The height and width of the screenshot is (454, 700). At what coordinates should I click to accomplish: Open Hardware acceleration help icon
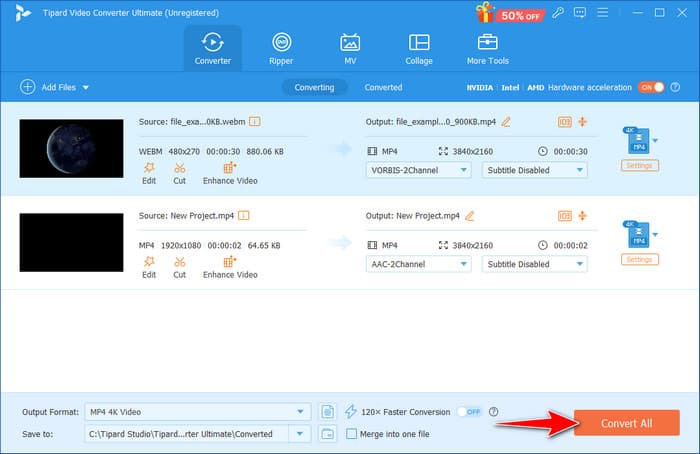pyautogui.click(x=675, y=87)
